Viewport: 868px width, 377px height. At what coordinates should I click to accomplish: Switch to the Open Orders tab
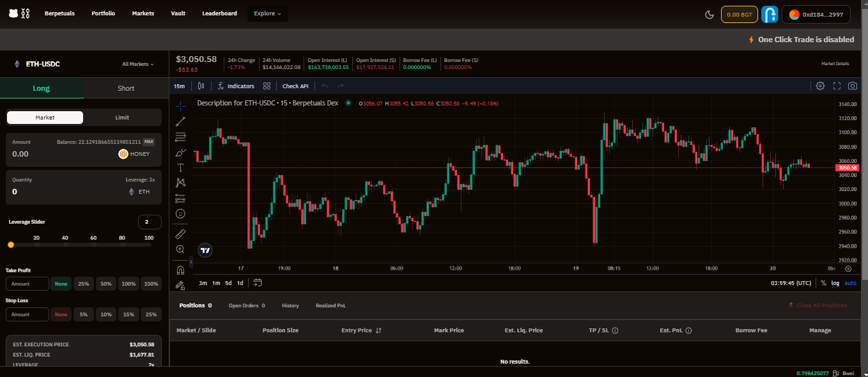[x=247, y=305]
